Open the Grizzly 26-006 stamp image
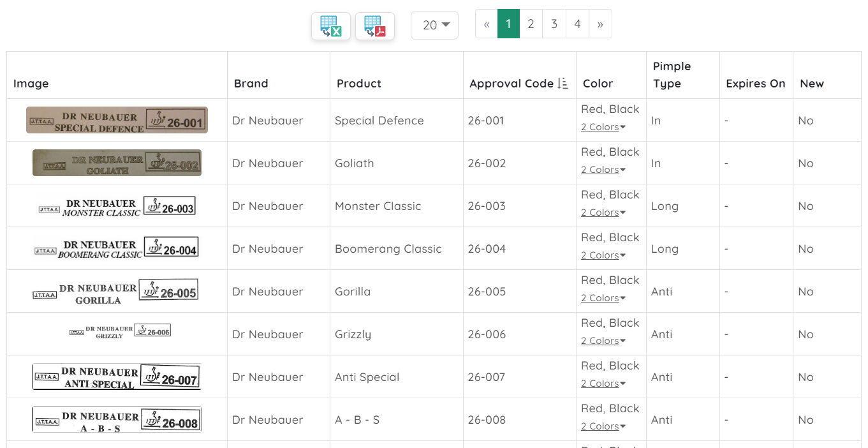 coord(120,332)
